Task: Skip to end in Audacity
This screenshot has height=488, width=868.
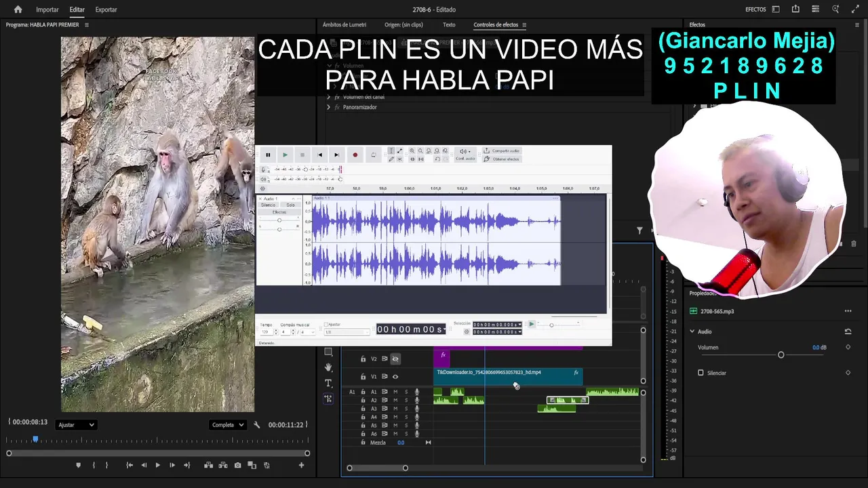Action: 336,155
